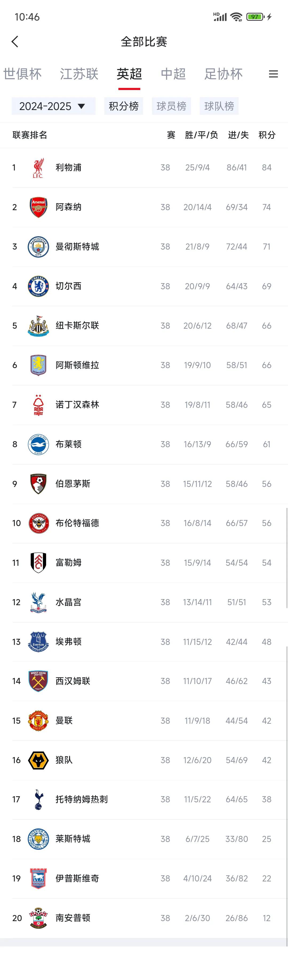The height and width of the screenshot is (980, 288).
Task: Switch to the 中超 tab
Action: point(173,74)
